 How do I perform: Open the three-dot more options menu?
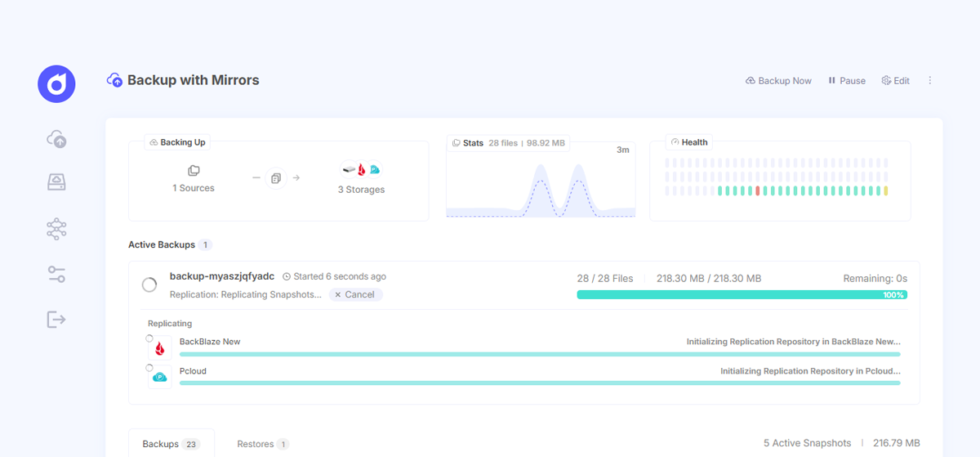click(929, 81)
